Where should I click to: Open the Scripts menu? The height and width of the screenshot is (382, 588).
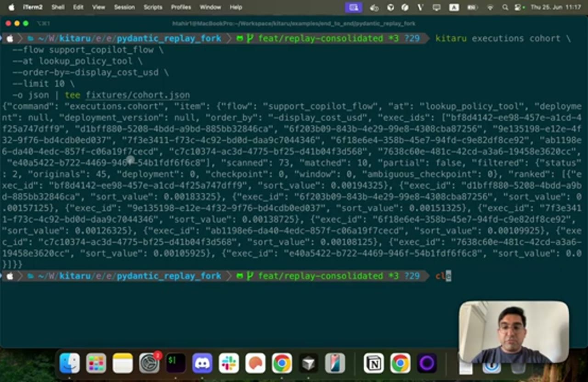coord(153,7)
